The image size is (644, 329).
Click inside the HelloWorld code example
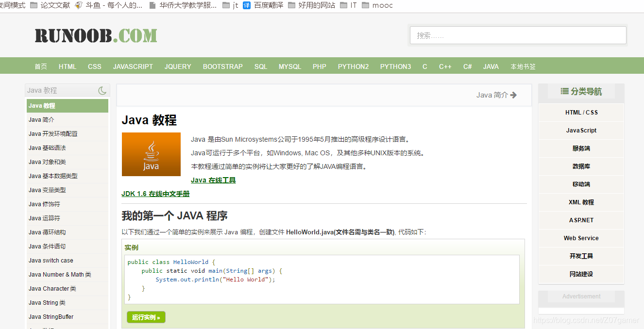coord(322,280)
